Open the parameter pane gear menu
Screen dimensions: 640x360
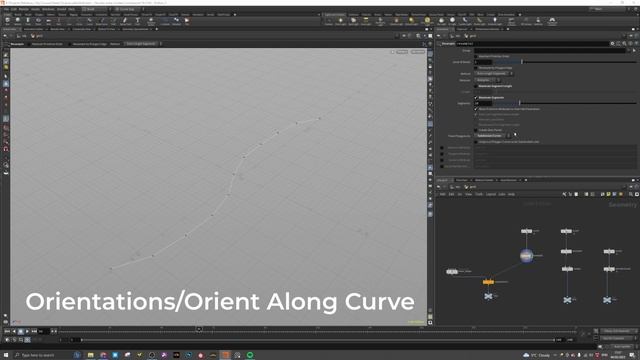click(612, 43)
